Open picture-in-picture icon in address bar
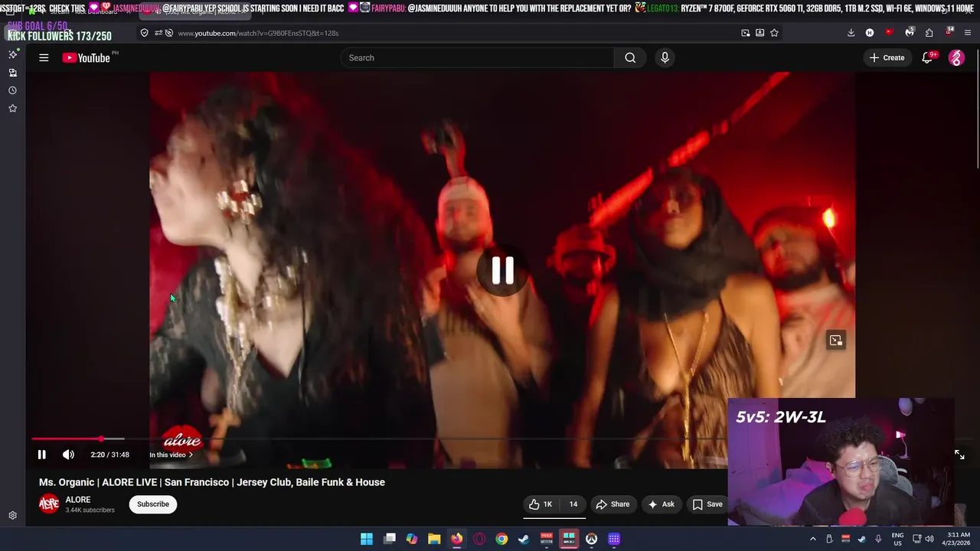The width and height of the screenshot is (980, 551). click(x=746, y=33)
